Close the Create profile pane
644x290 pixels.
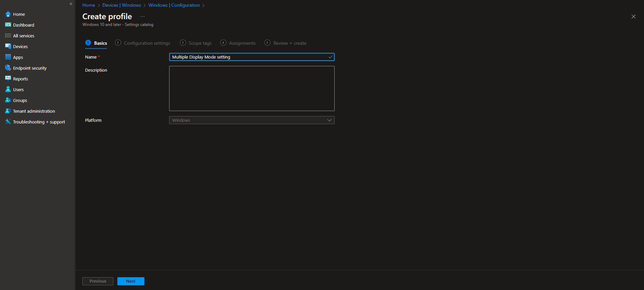click(x=634, y=16)
